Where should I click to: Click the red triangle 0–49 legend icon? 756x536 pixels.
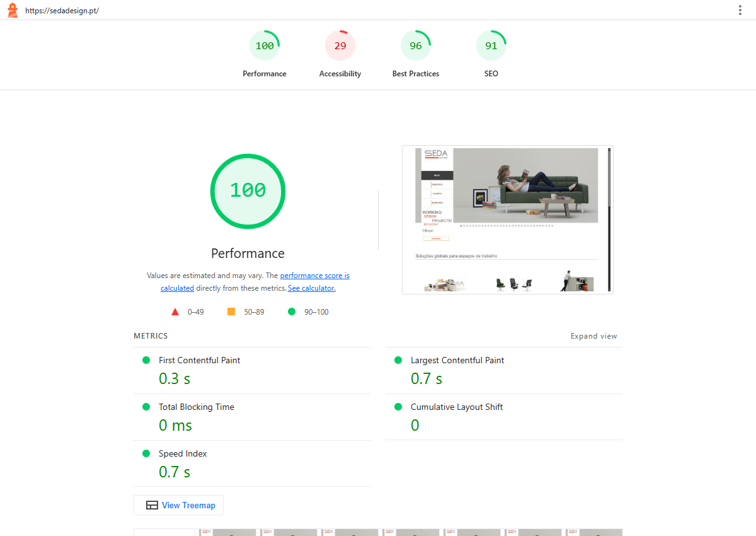(175, 312)
